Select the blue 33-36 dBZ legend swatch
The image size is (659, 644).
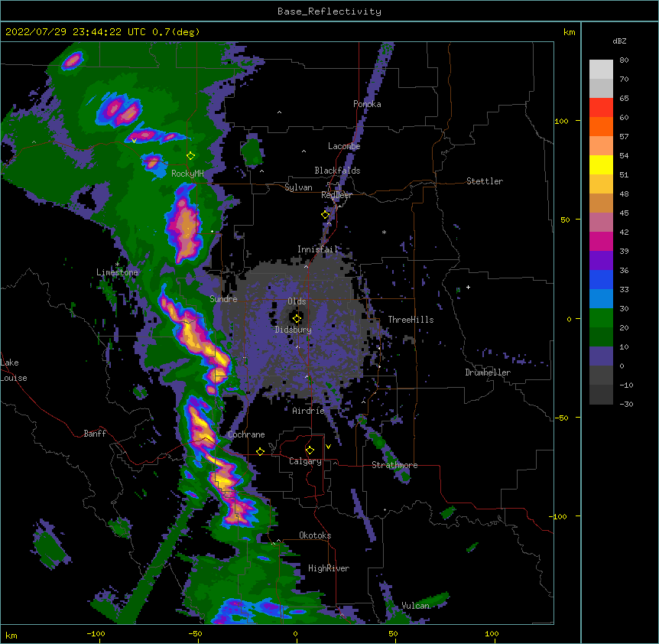[601, 279]
